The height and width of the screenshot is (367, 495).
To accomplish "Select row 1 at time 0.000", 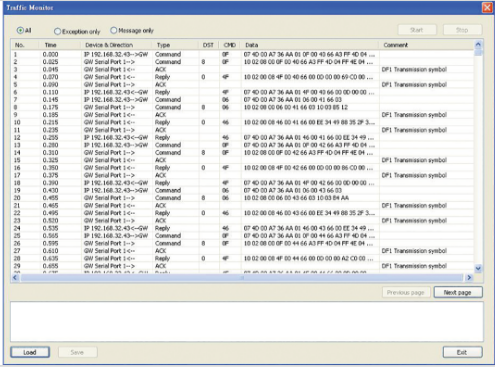I will (243, 54).
